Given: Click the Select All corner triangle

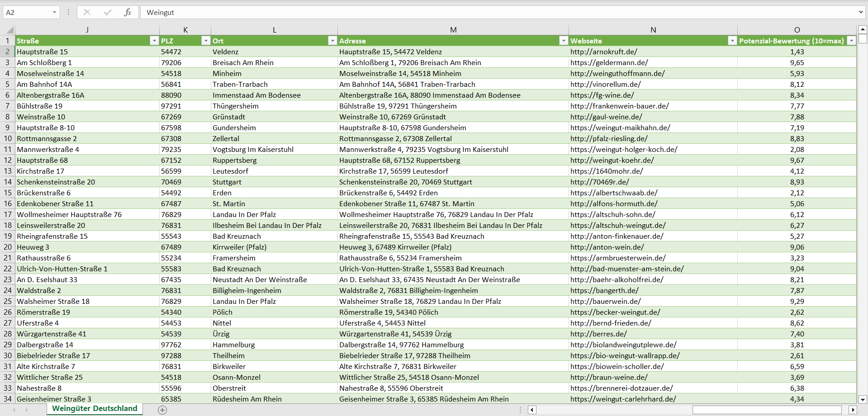Looking at the screenshot, I should [9, 30].
